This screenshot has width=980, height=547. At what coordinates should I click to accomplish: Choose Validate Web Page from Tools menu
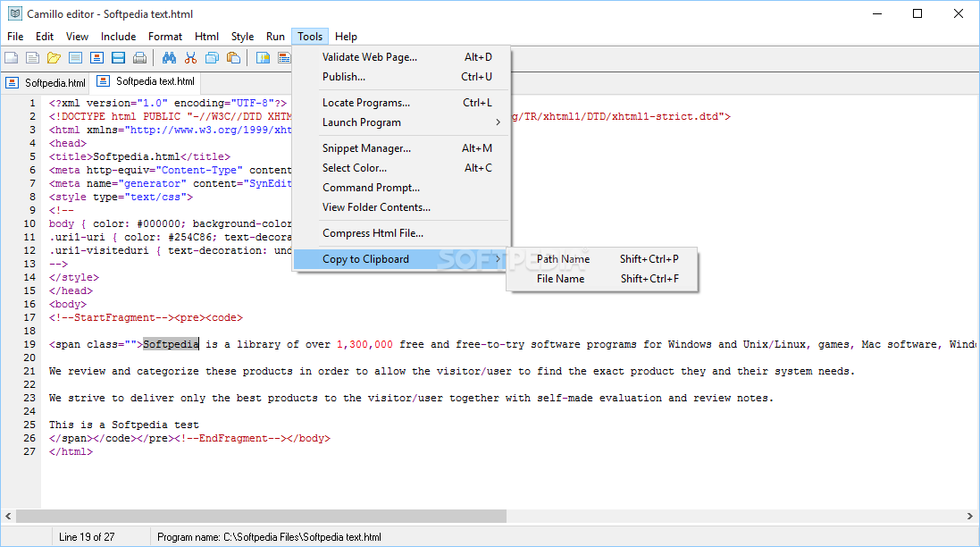coord(402,57)
